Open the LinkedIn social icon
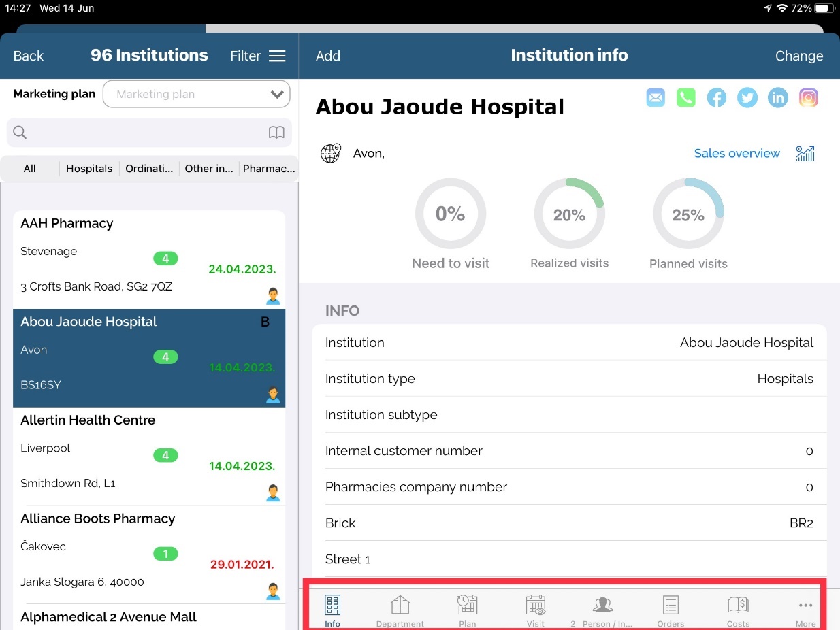This screenshot has width=840, height=630. point(777,98)
